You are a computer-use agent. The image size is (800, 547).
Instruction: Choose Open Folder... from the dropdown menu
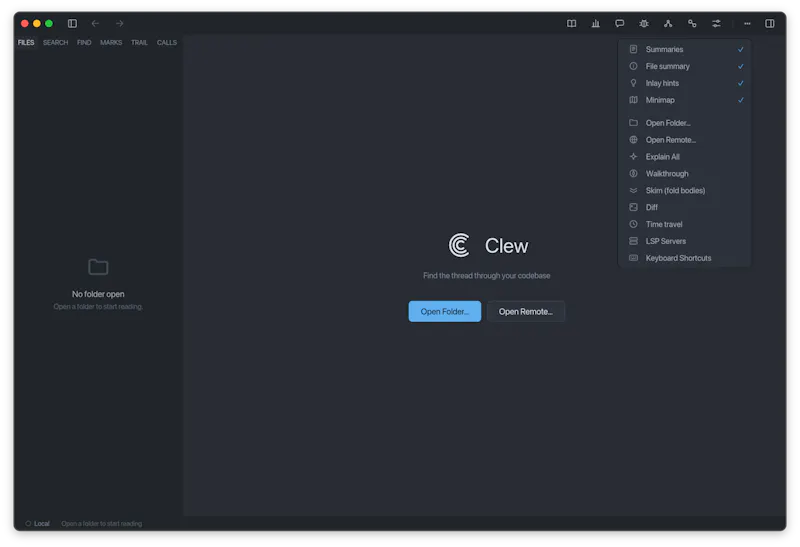(x=685, y=123)
